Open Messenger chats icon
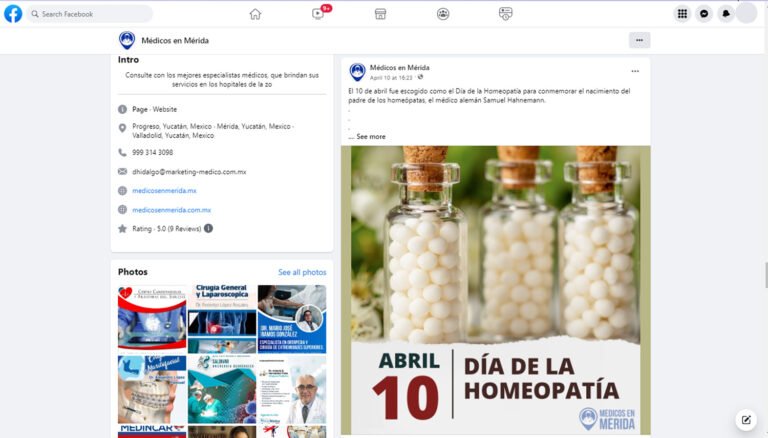The image size is (768, 438). tap(704, 14)
